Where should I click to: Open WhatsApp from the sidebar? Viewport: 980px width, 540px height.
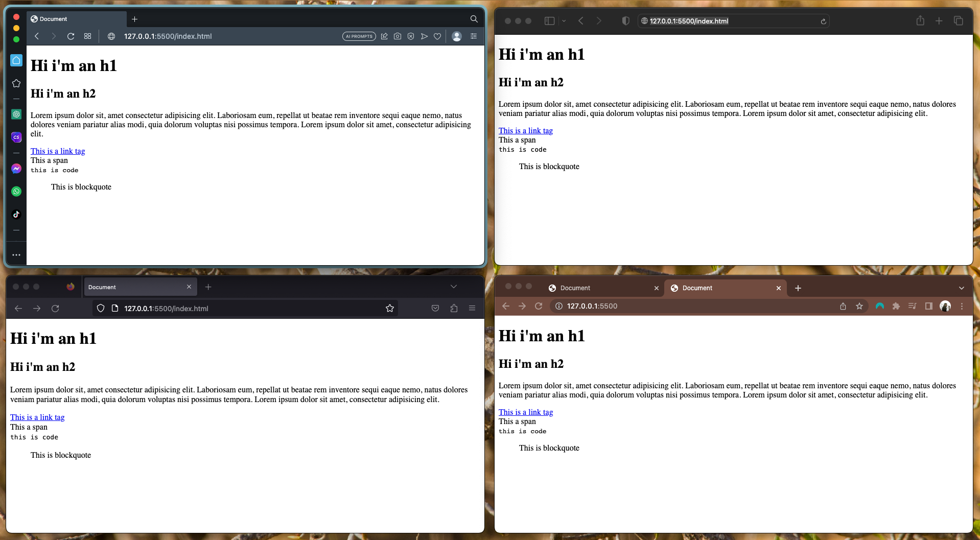(16, 192)
